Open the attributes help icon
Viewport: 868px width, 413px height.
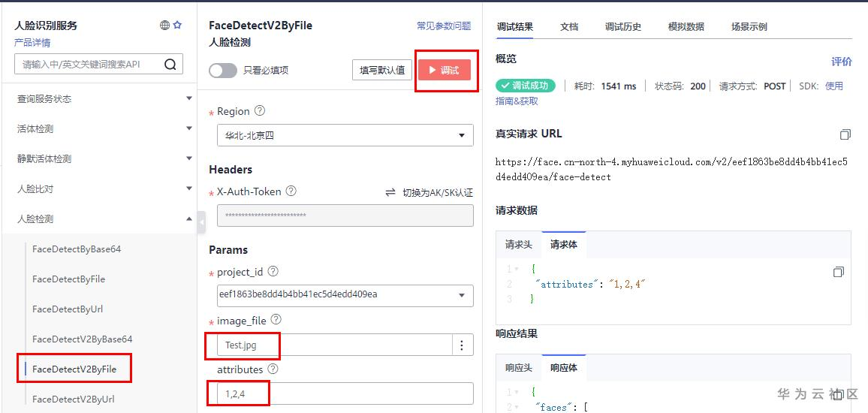point(273,369)
